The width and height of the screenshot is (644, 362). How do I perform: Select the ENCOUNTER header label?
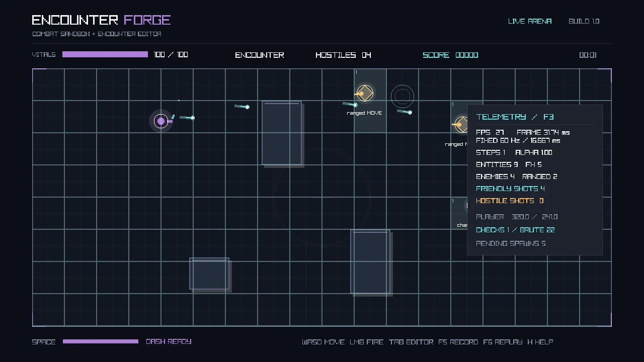260,55
